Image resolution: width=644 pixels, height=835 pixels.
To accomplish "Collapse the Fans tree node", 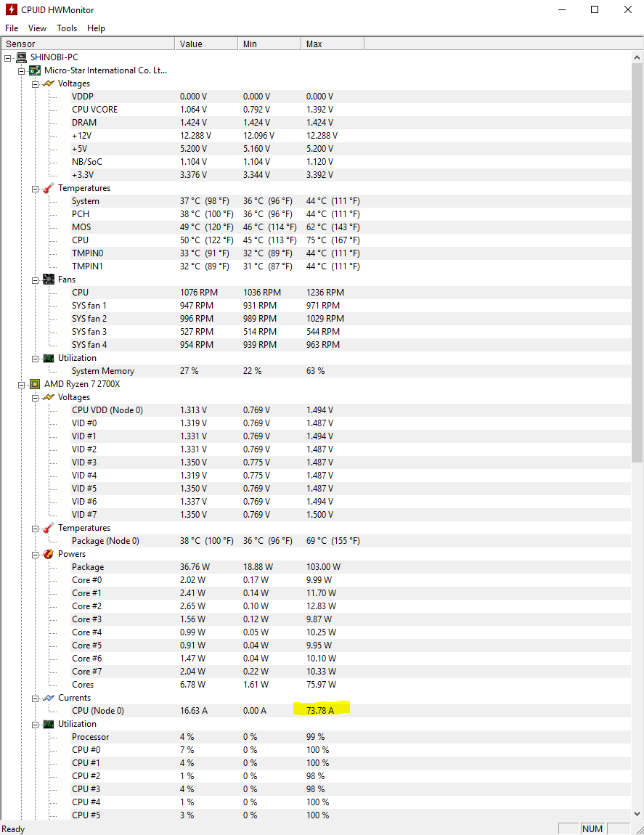I will coord(35,280).
